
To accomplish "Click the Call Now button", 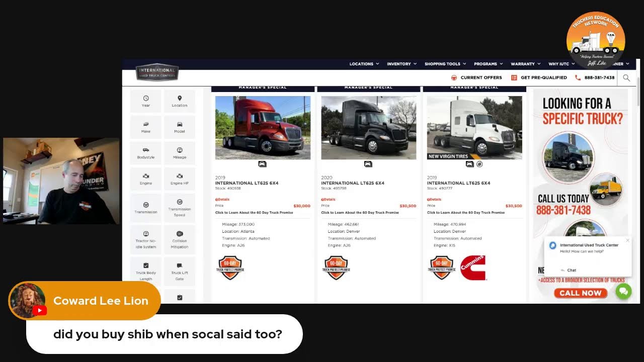I will coord(581,293).
